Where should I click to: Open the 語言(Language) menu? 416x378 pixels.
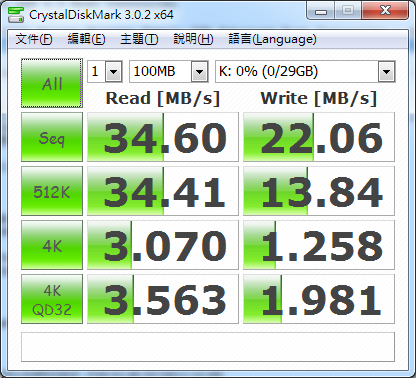pos(272,39)
